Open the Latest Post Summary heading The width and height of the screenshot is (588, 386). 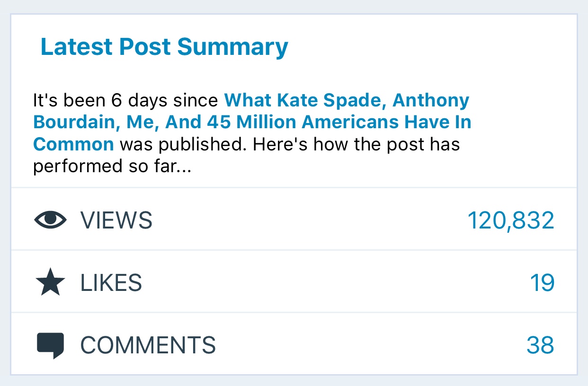point(164,47)
